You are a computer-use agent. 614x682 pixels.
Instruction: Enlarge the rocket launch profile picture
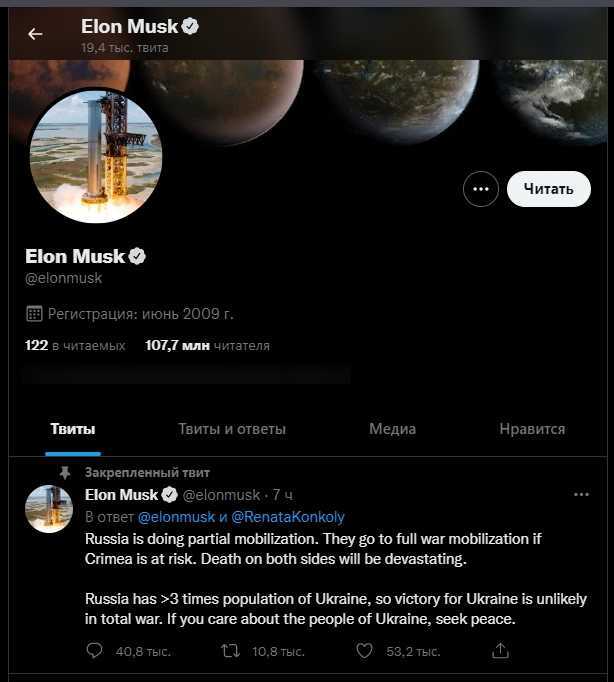(96, 156)
